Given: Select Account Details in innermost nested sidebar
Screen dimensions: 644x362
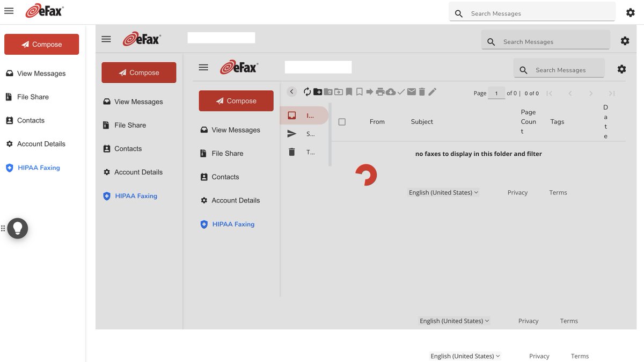Looking at the screenshot, I should (230, 200).
